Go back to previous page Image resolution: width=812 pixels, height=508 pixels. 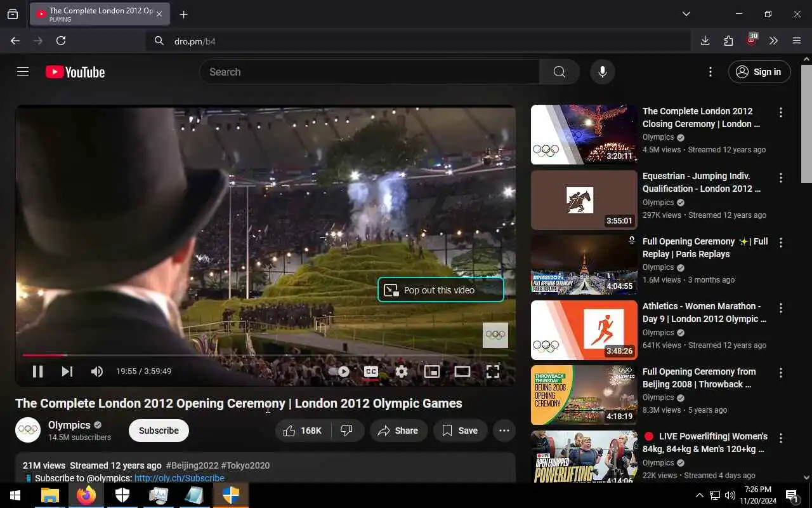point(15,41)
